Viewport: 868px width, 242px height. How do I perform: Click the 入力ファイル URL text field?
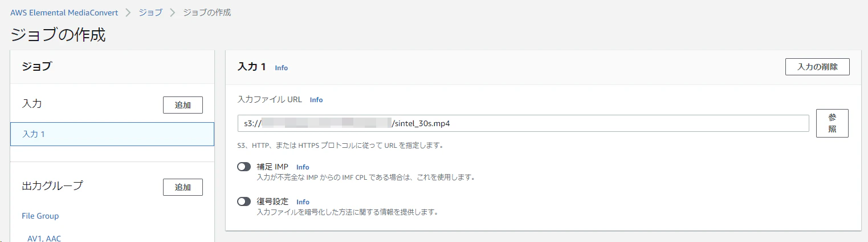523,123
